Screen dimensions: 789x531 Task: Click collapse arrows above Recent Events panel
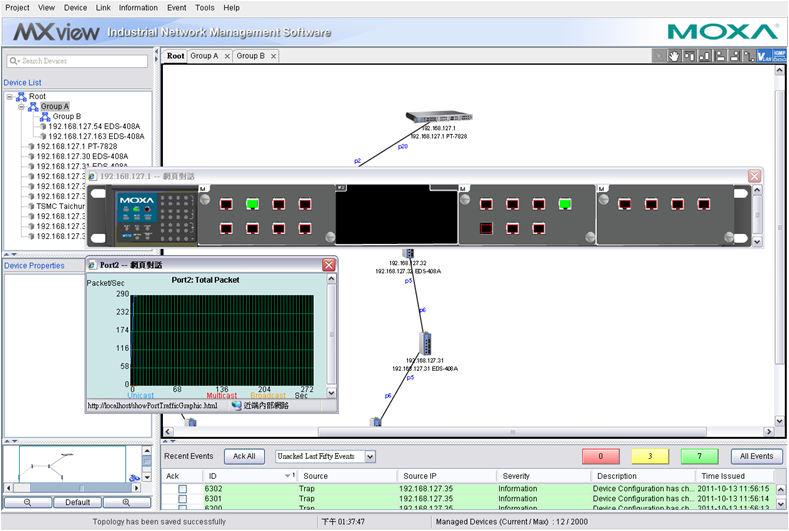pyautogui.click(x=169, y=441)
